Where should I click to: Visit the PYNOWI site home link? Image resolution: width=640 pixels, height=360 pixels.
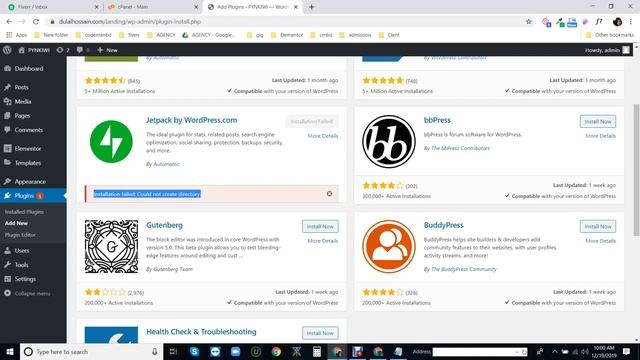(x=34, y=50)
